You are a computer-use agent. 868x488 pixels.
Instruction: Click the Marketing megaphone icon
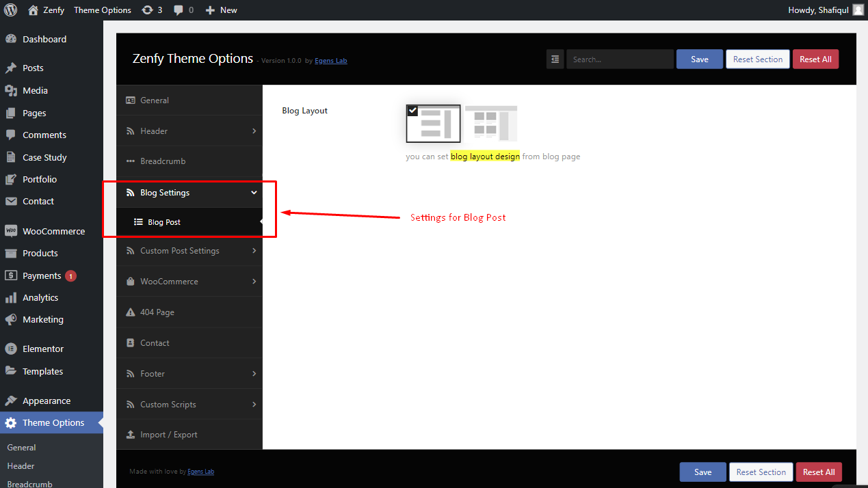click(11, 319)
